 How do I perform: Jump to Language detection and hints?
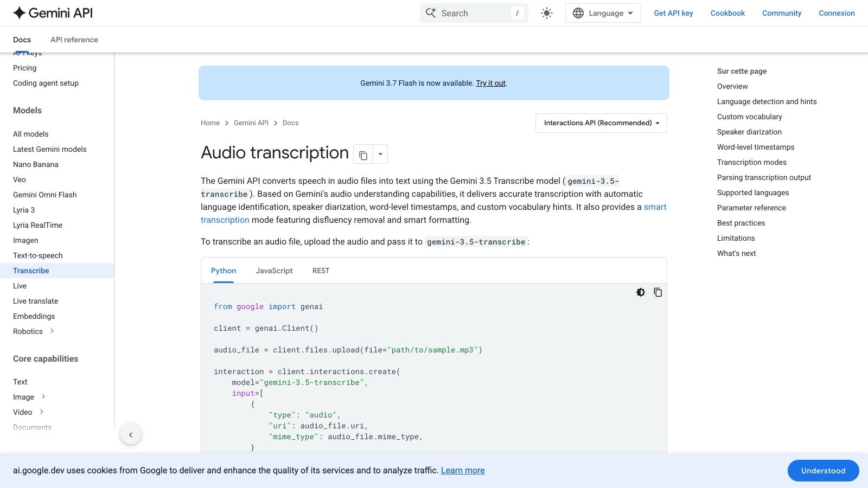click(x=767, y=101)
